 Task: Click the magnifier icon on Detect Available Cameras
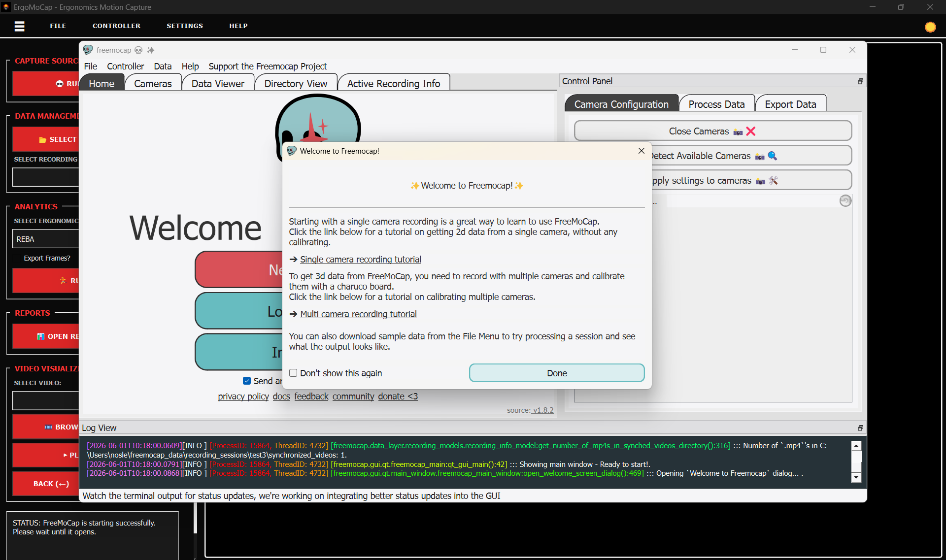(x=773, y=156)
